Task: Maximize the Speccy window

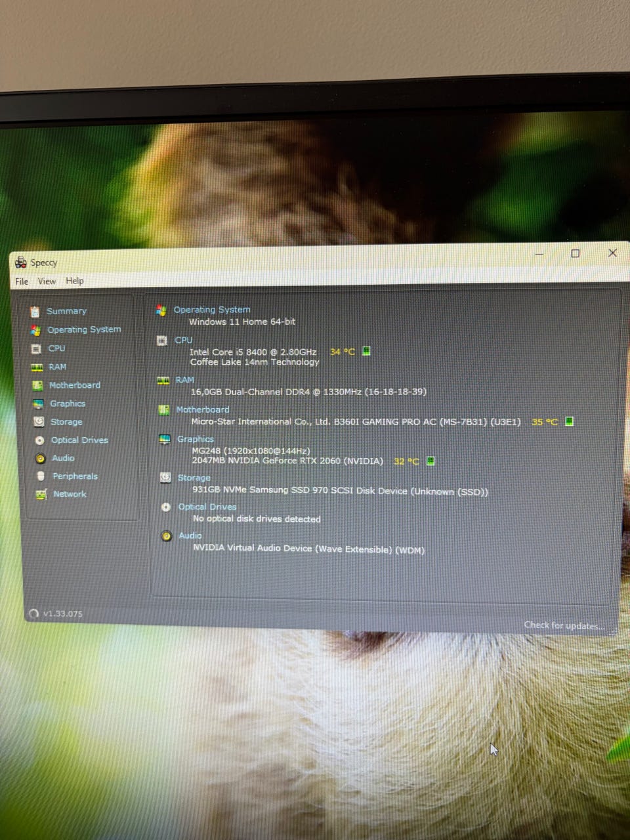Action: pos(575,253)
